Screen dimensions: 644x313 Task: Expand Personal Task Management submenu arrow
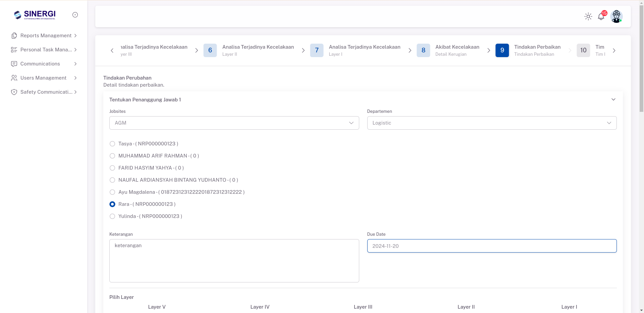point(75,50)
